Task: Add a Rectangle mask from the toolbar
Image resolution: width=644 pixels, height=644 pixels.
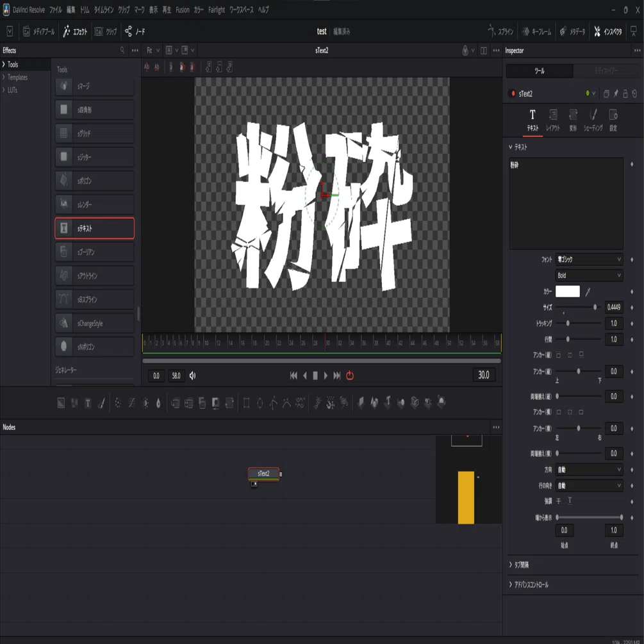Action: coord(247,403)
